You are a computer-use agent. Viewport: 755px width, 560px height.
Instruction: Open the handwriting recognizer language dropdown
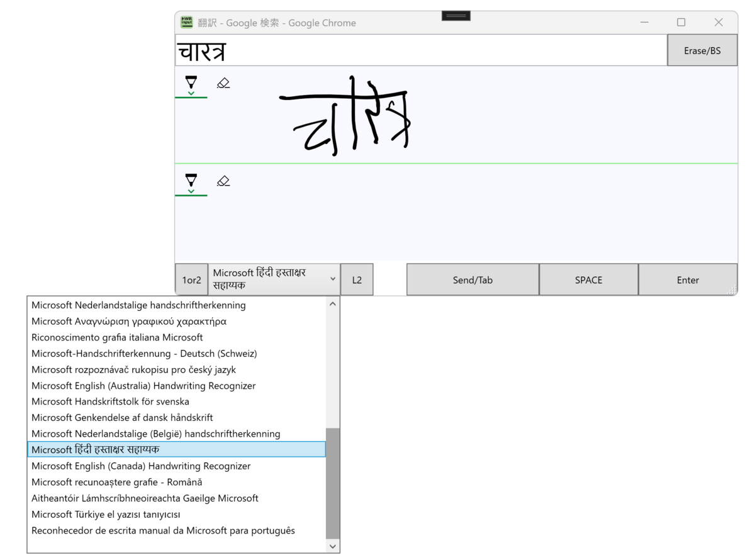(x=274, y=279)
